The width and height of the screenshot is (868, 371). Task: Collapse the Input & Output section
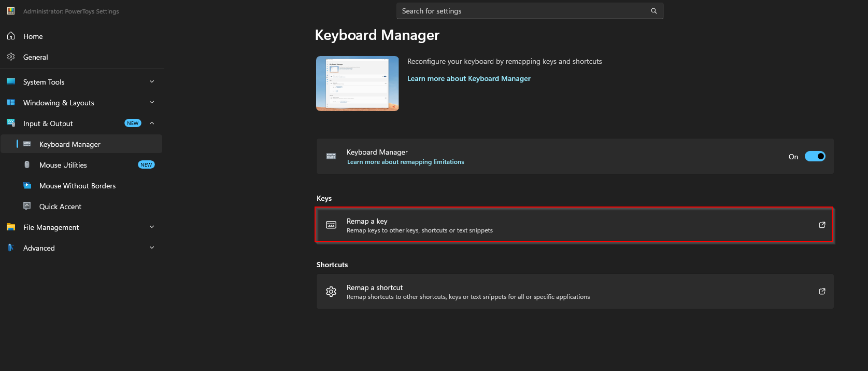point(152,123)
